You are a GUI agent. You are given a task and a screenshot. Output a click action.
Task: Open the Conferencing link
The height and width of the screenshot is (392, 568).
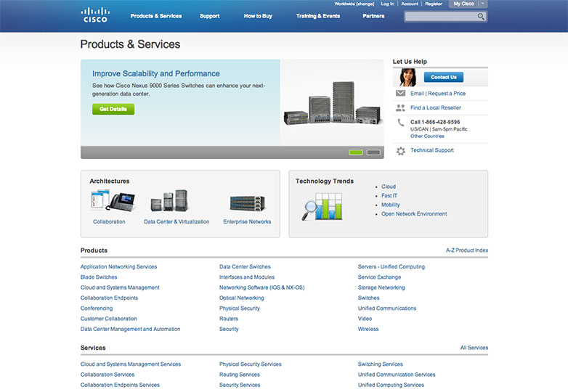point(97,309)
